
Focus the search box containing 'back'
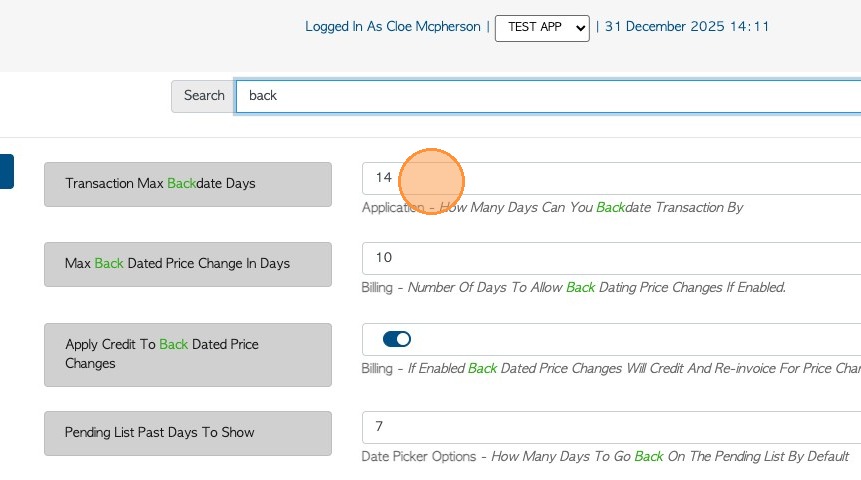pos(540,96)
